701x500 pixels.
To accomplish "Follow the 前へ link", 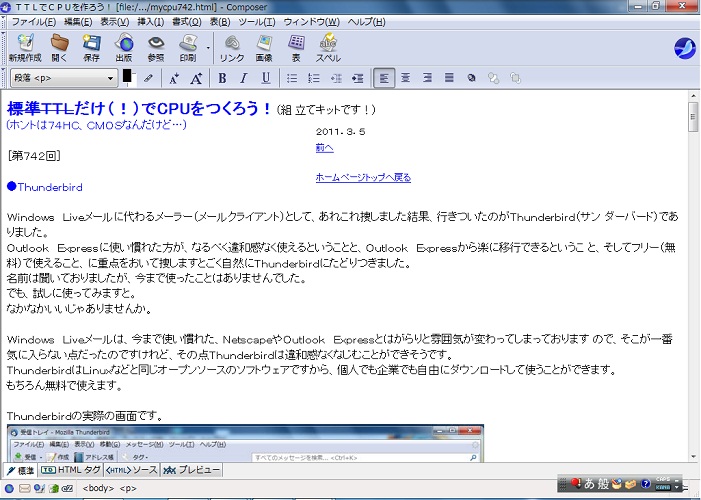I will pos(325,148).
